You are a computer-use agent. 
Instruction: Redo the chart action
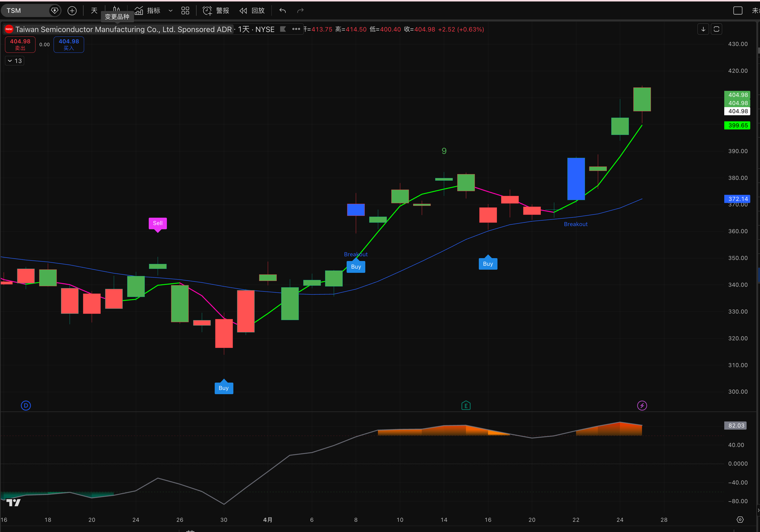pos(300,11)
